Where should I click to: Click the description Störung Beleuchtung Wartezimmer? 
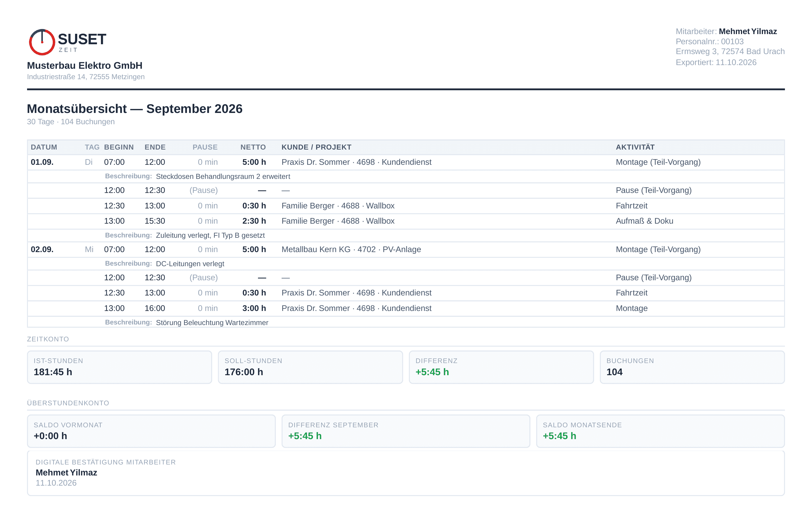coord(212,323)
